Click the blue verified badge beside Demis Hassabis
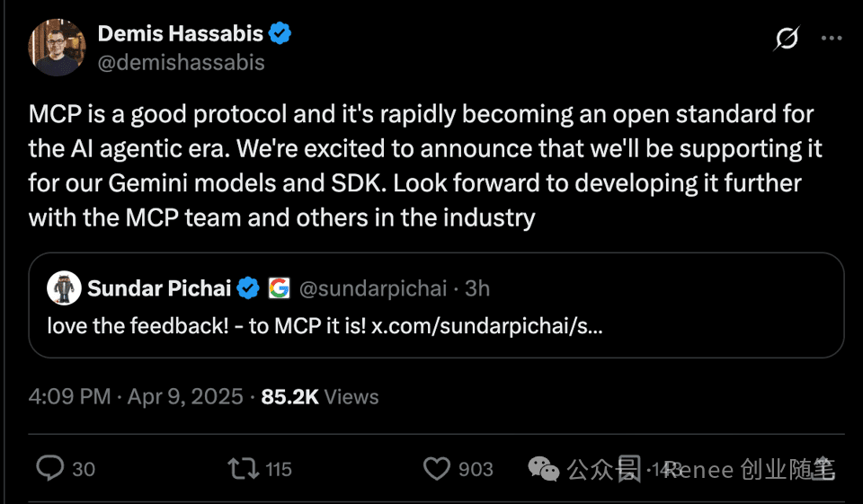This screenshot has width=863, height=504. [280, 34]
